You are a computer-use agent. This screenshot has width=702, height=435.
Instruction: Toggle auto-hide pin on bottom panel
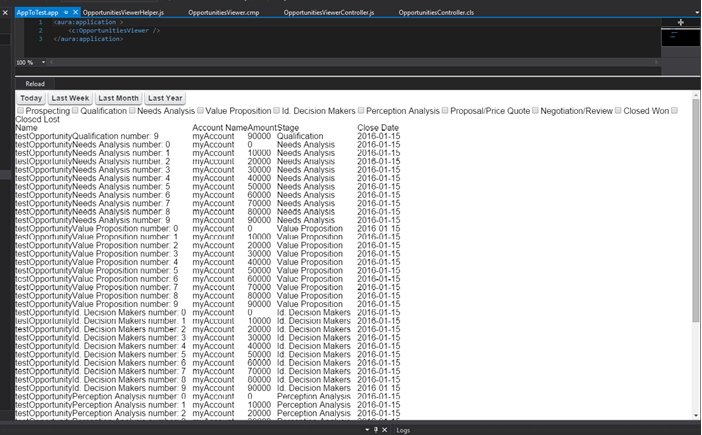[376, 430]
